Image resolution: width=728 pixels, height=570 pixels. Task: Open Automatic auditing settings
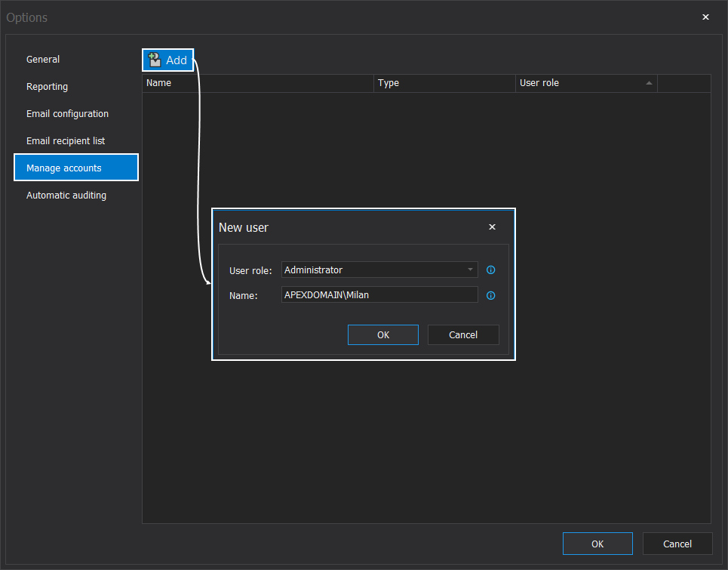66,196
